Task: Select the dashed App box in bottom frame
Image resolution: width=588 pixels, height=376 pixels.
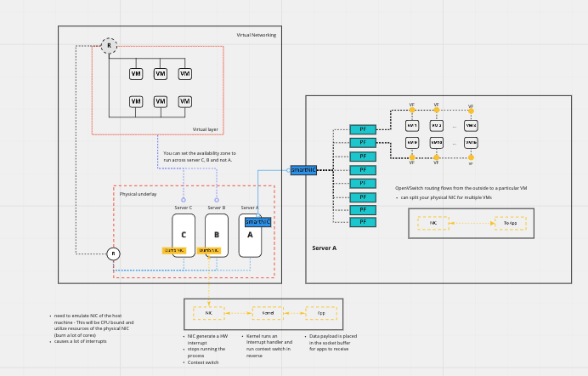Action: [320, 313]
